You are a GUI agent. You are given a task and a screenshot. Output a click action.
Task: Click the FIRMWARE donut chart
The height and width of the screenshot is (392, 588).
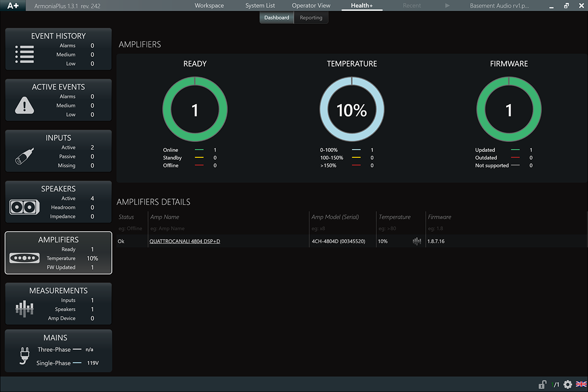click(x=509, y=109)
